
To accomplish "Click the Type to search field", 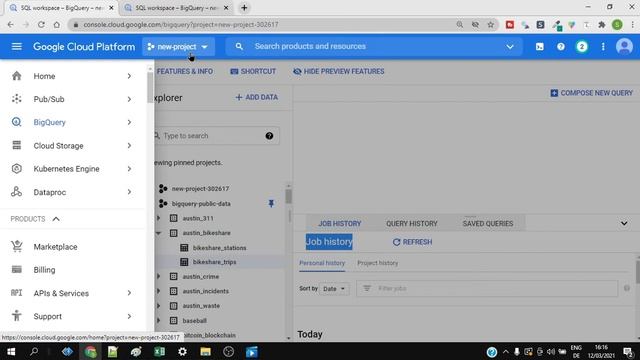I will 216,136.
